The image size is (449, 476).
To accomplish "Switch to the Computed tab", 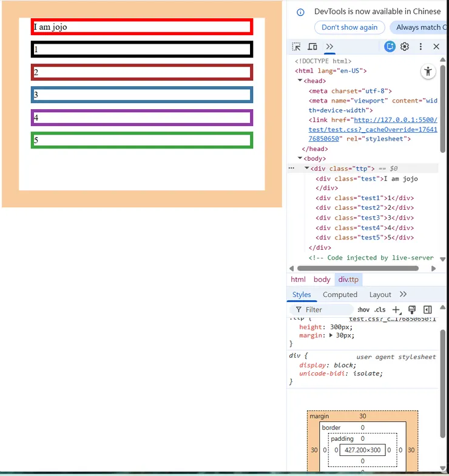I will point(340,295).
